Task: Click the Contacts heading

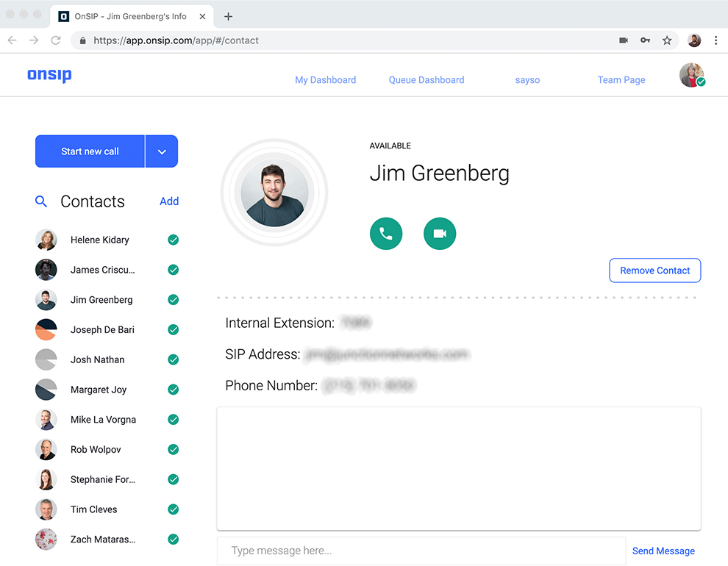Action: [93, 201]
